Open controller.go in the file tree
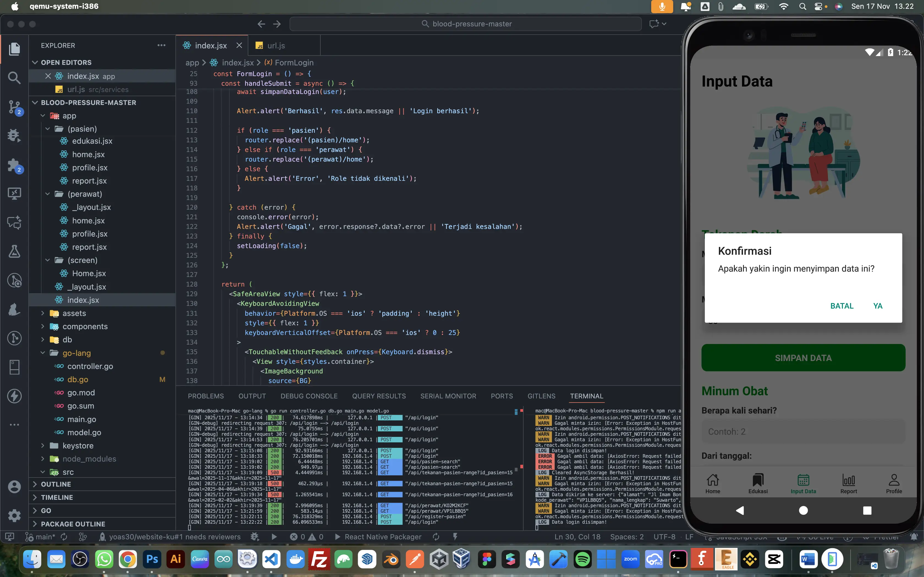Screen dimensions: 924x577 [x=90, y=366]
